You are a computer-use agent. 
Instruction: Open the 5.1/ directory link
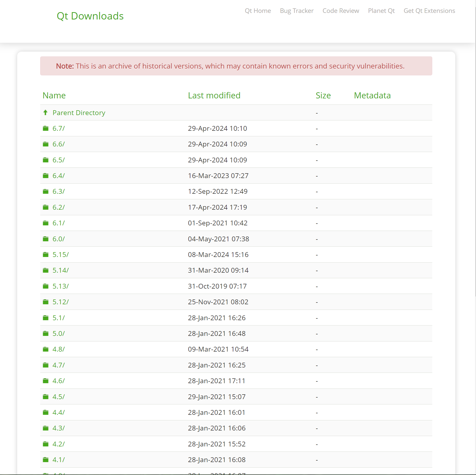coord(59,318)
